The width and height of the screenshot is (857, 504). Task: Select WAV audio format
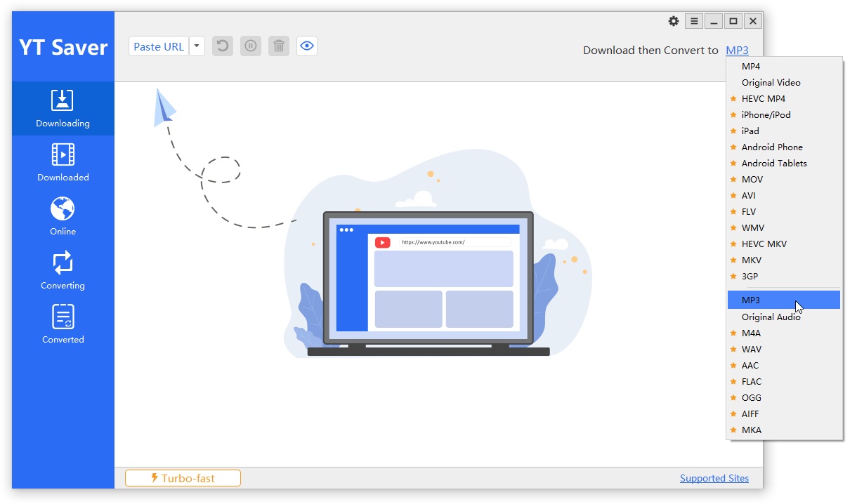(784, 349)
